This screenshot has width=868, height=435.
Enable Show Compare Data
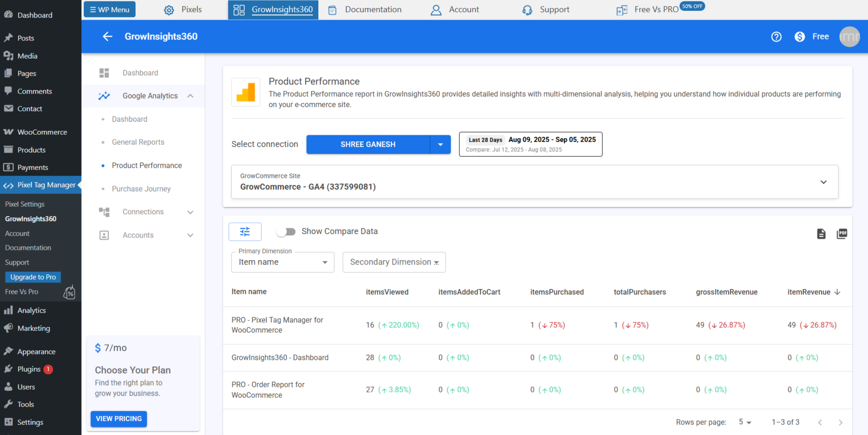[286, 231]
